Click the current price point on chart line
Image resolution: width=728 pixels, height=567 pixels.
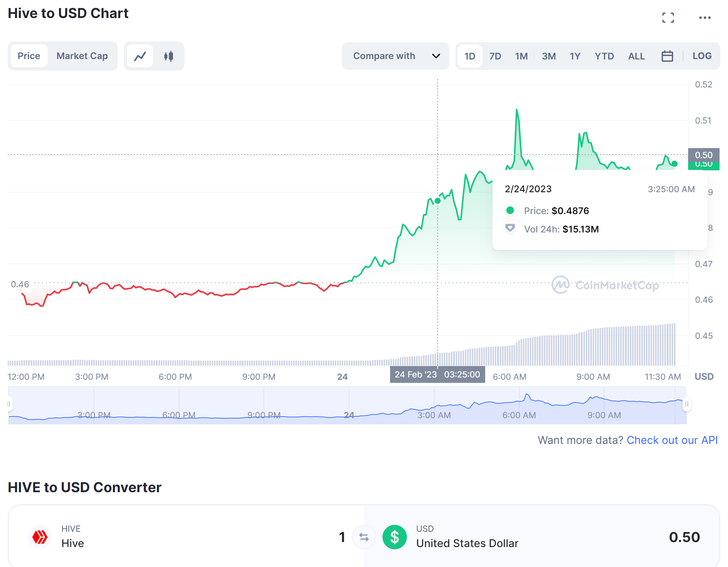(675, 164)
